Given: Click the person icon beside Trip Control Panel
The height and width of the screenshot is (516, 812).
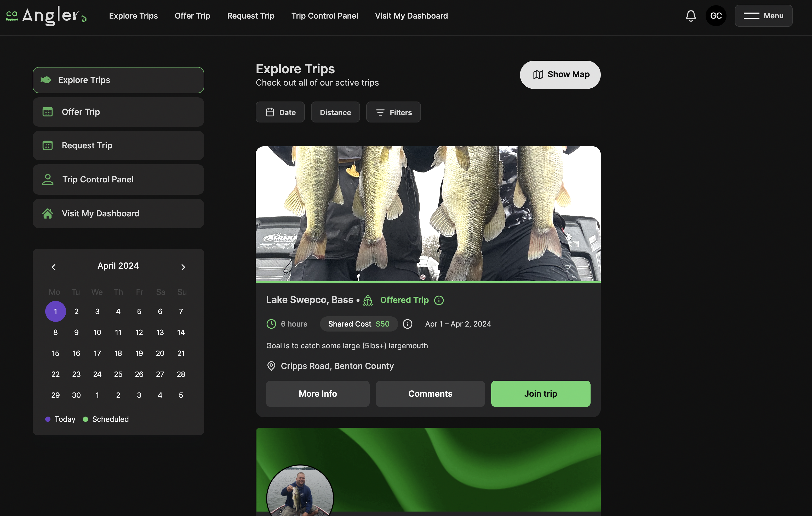Looking at the screenshot, I should pyautogui.click(x=48, y=180).
